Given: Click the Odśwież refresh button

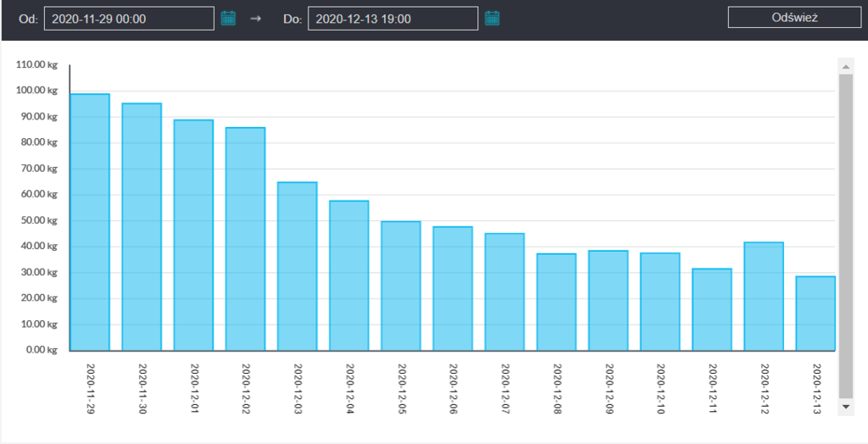Looking at the screenshot, I should coord(794,18).
